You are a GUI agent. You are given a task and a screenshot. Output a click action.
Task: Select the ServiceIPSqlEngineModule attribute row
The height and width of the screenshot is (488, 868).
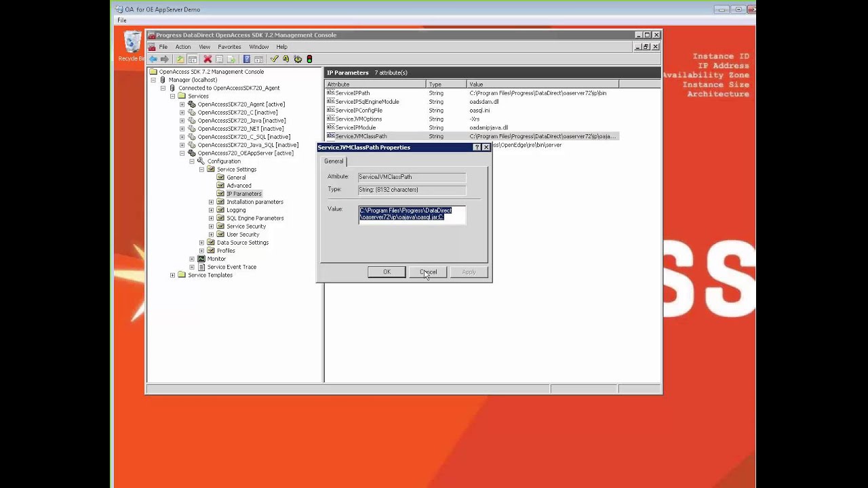coord(471,102)
